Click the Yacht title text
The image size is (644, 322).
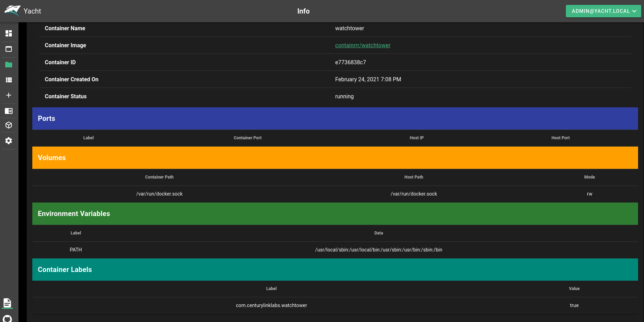(32, 11)
